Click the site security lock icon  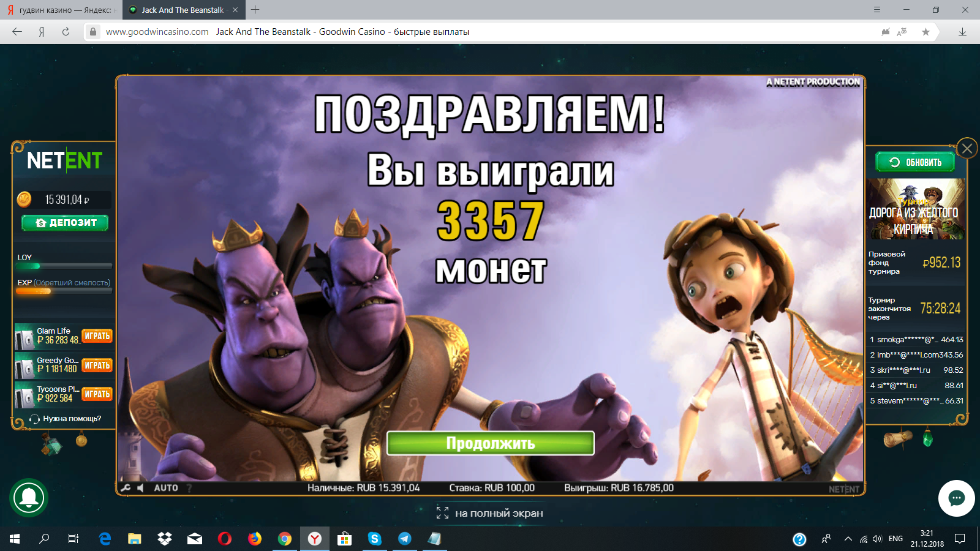point(93,32)
